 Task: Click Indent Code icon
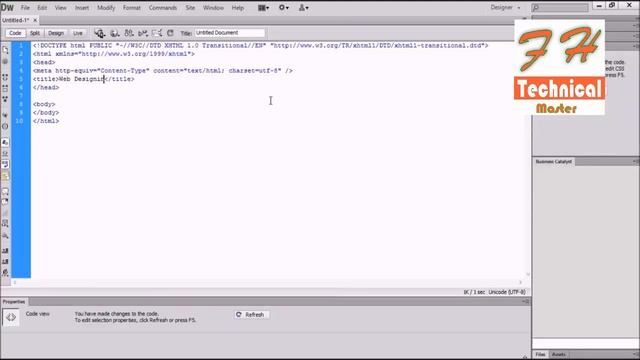(5, 250)
